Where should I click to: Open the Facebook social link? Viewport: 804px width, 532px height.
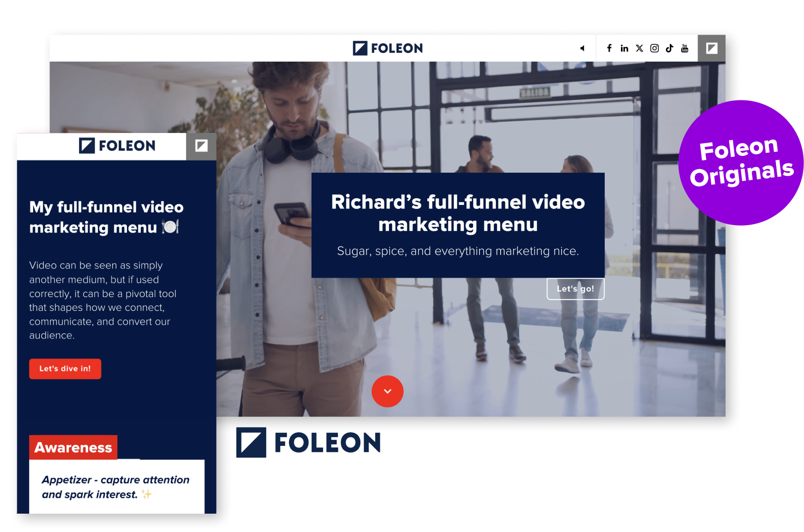pos(609,48)
